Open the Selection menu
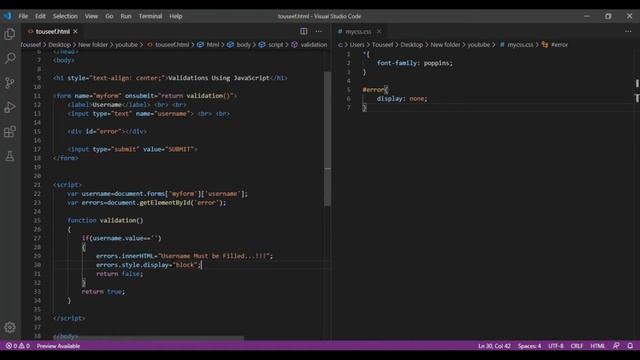The height and width of the screenshot is (360, 640). click(x=65, y=16)
